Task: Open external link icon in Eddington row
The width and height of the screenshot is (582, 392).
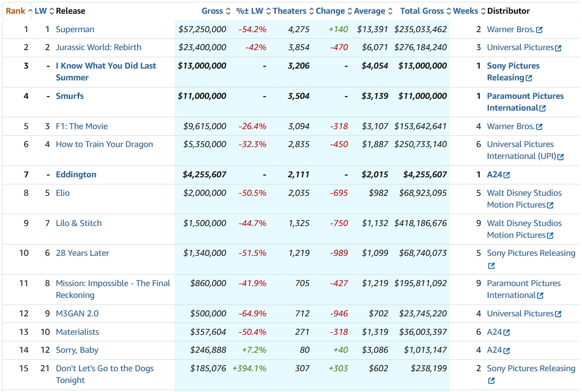Action: coord(507,175)
